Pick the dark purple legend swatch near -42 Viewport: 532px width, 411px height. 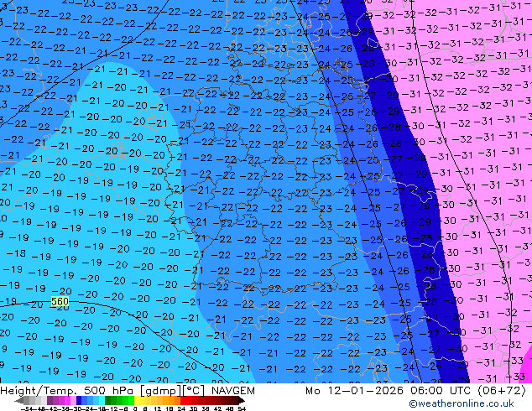(x=50, y=400)
